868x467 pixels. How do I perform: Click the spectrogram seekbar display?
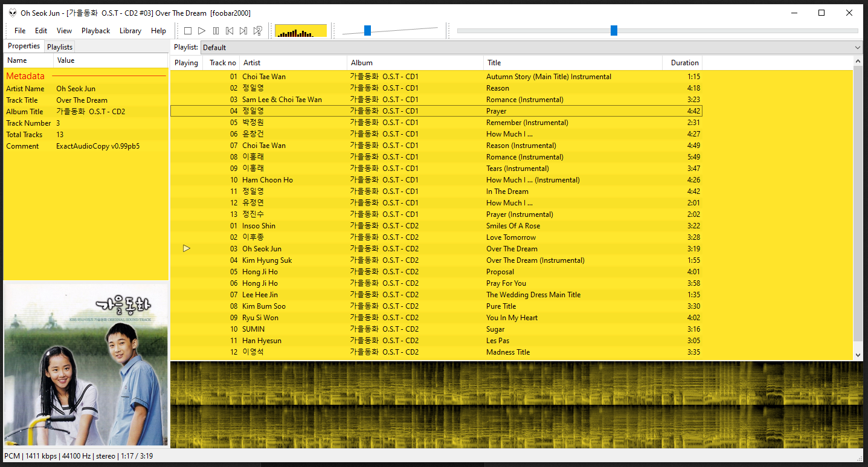click(516, 405)
